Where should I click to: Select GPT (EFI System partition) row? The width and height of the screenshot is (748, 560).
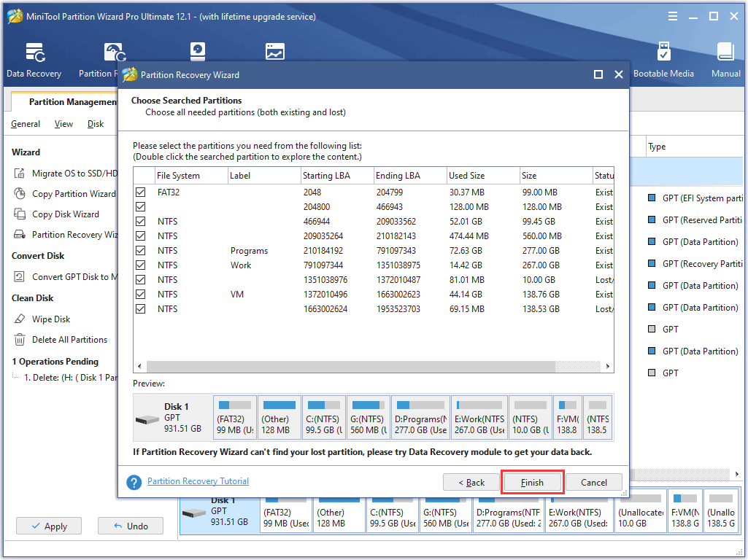[695, 198]
